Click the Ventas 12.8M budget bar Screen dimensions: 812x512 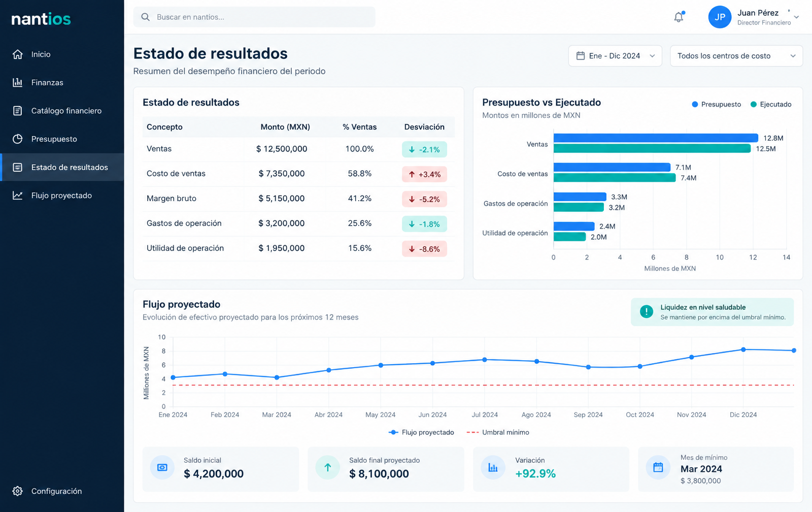pos(656,138)
